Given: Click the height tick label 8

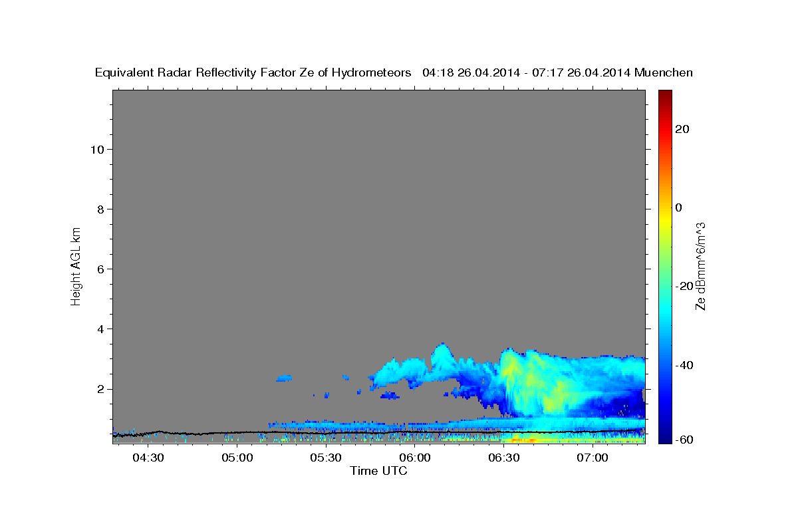Looking at the screenshot, I should (x=100, y=209).
